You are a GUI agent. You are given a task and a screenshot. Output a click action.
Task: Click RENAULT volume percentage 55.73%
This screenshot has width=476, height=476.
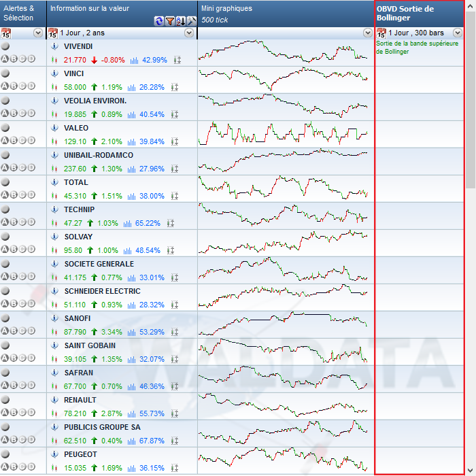coord(152,413)
